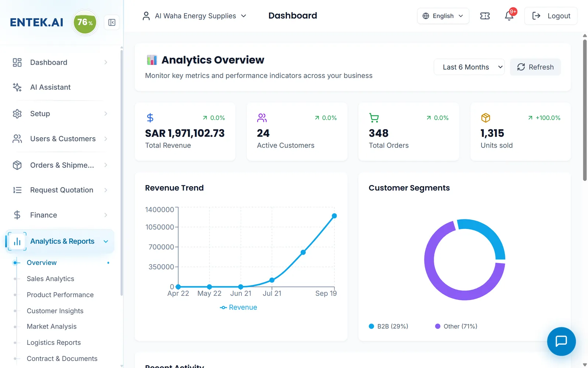Click the SAR 1,971,102.73 revenue value
This screenshot has height=368, width=588.
pyautogui.click(x=185, y=133)
